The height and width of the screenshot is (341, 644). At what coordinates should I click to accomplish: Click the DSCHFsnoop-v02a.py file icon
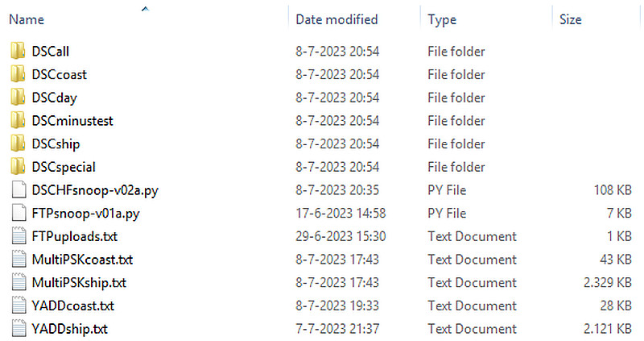[19, 190]
